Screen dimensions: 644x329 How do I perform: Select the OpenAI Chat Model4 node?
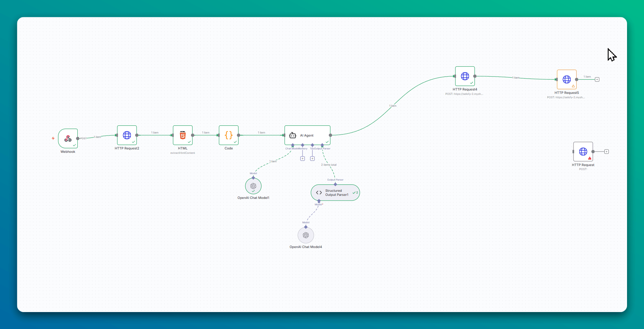pyautogui.click(x=306, y=235)
